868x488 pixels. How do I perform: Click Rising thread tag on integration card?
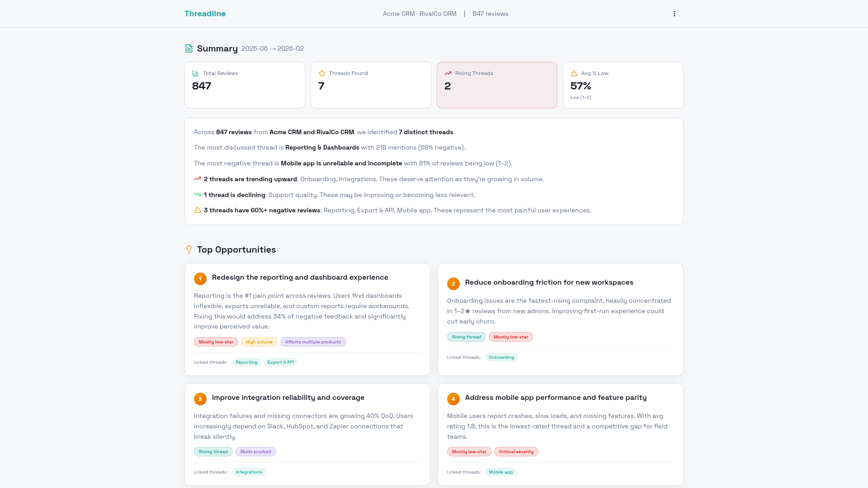pos(213,452)
